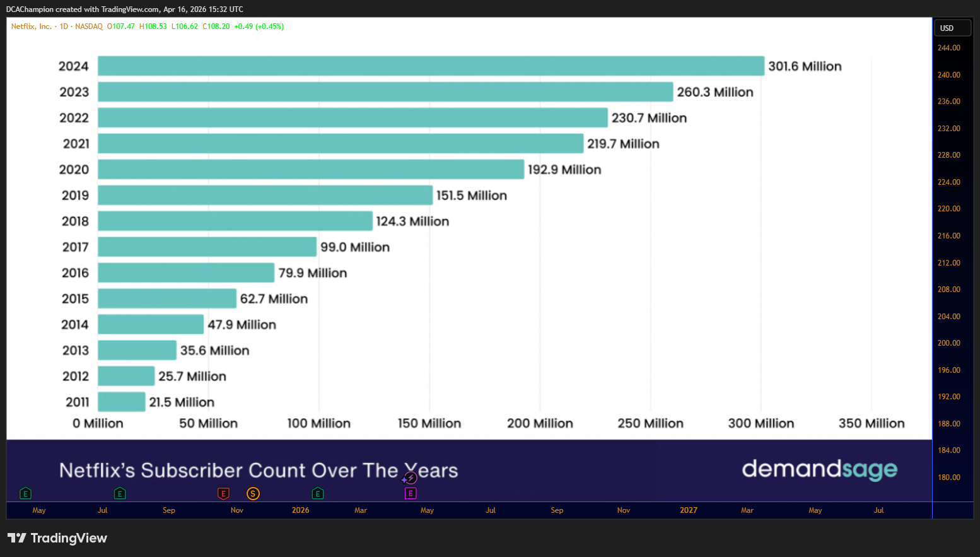Click the 230.7 Million bar value
This screenshot has width=980, height=557.
(649, 118)
